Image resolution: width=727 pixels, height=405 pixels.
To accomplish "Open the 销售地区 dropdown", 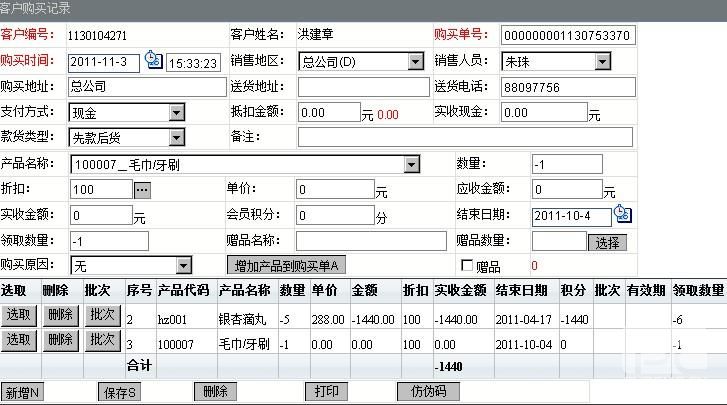I will [x=416, y=62].
